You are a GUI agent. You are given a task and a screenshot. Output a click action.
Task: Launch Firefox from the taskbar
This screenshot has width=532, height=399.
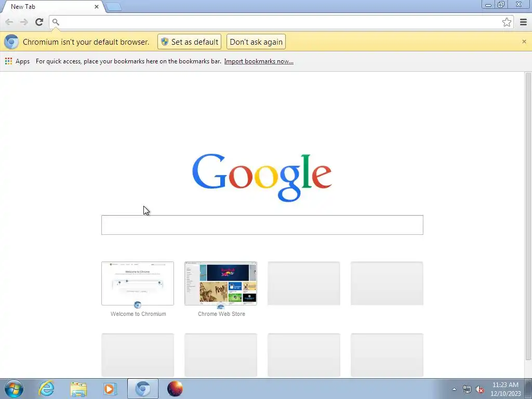[175, 389]
